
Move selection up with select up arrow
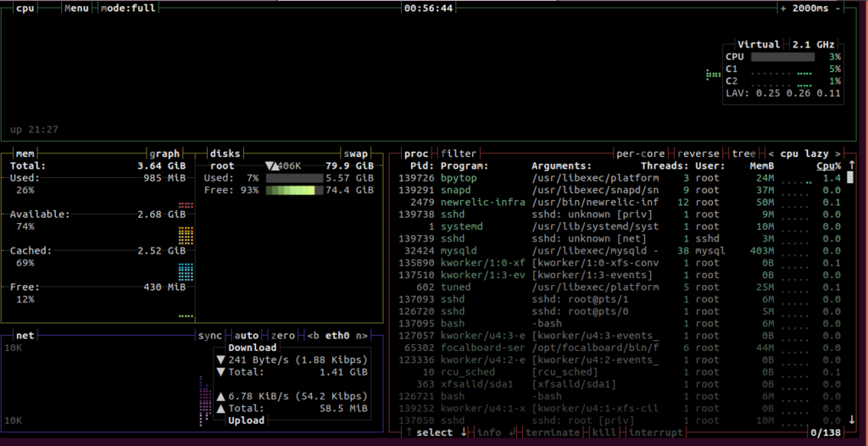(409, 432)
